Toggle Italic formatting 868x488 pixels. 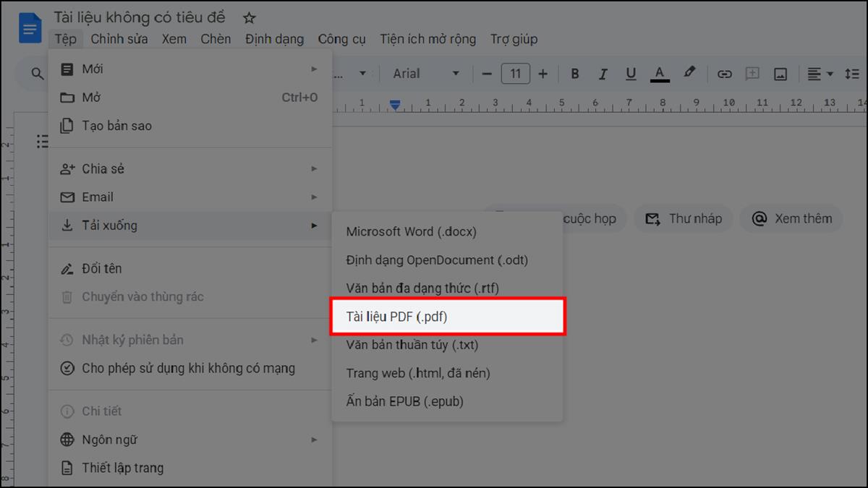(x=603, y=73)
